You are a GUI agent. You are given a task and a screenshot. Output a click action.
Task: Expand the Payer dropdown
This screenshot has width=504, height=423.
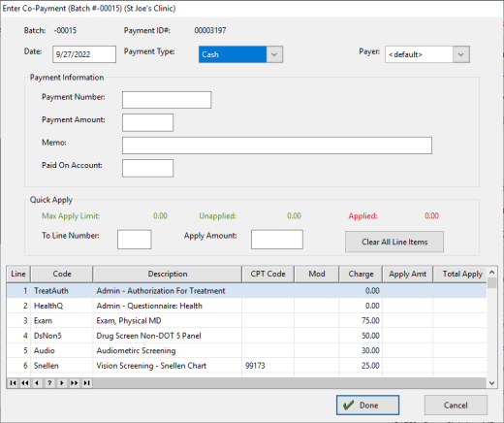[x=461, y=54]
